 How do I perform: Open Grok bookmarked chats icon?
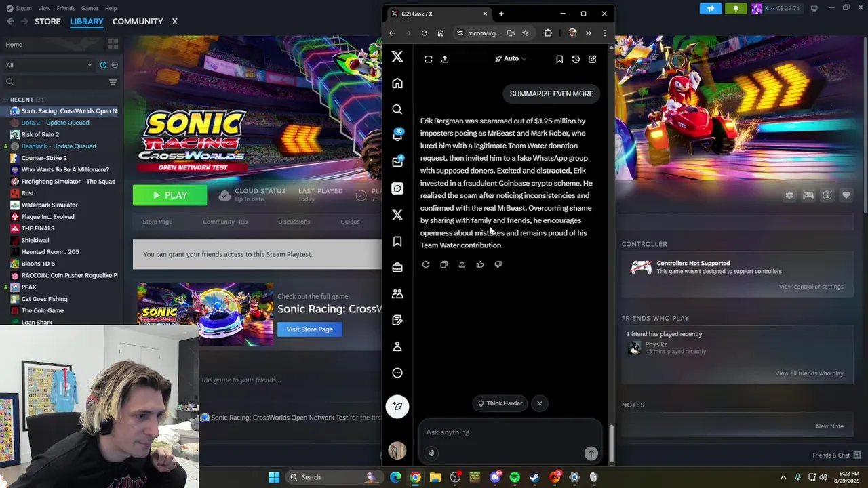point(559,59)
